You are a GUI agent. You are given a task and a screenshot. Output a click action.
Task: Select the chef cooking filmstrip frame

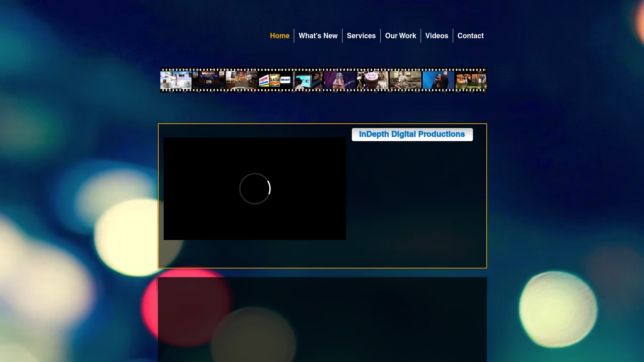(405, 80)
